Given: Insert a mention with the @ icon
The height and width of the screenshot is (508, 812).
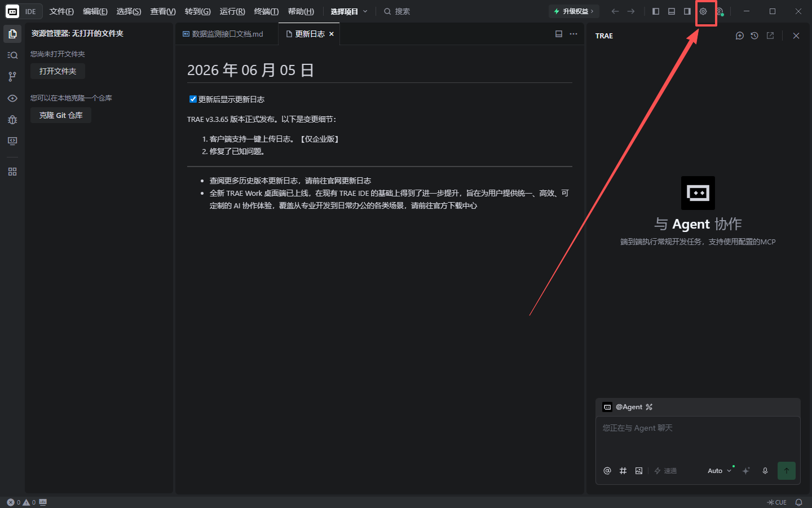Looking at the screenshot, I should [607, 471].
